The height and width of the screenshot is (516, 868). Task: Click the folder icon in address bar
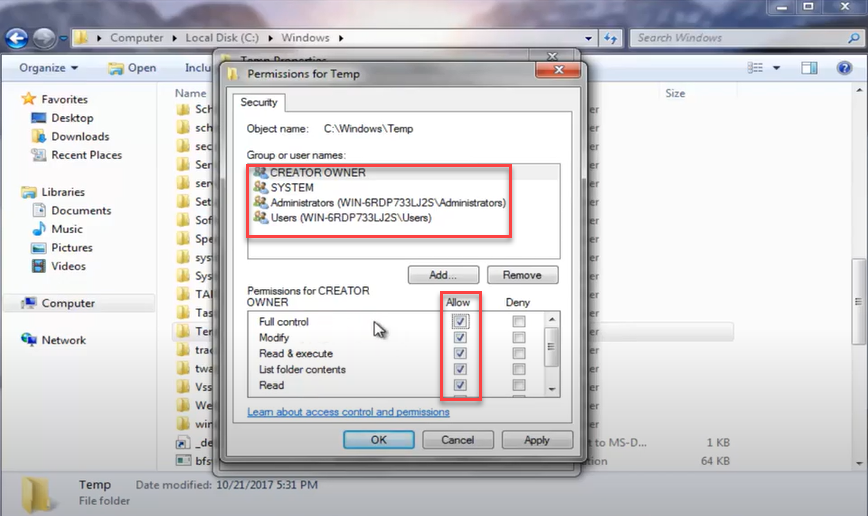[81, 38]
